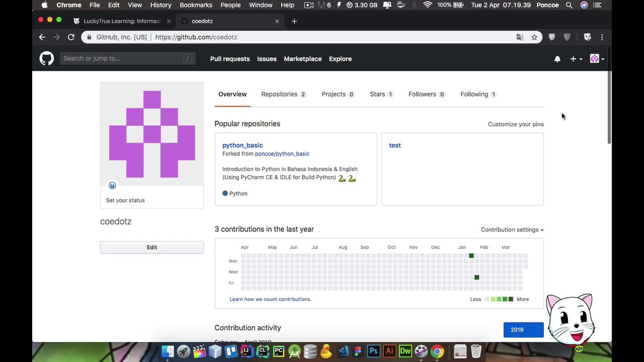The width and height of the screenshot is (644, 362).
Task: Open the python_basic repository
Action: [x=243, y=145]
